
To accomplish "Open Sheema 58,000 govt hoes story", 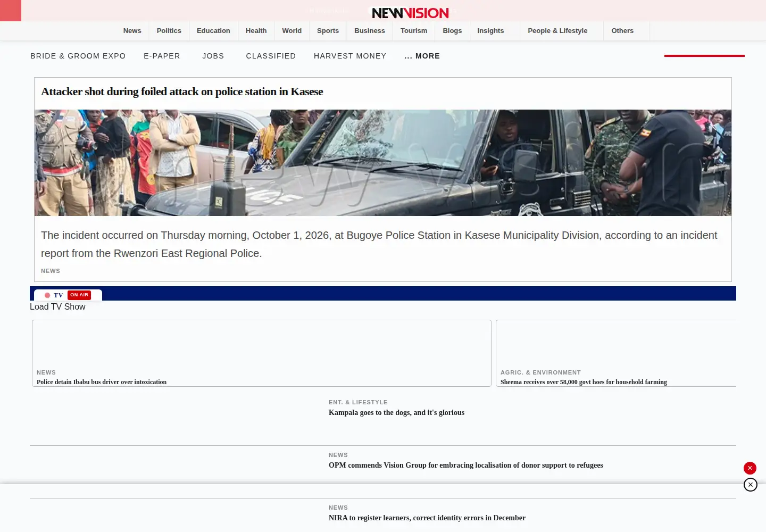I will pyautogui.click(x=584, y=382).
